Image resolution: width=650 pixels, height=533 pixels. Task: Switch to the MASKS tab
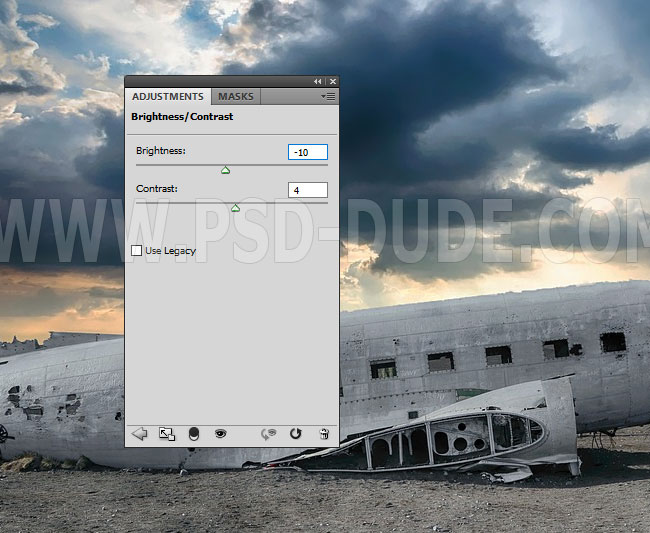tap(236, 97)
